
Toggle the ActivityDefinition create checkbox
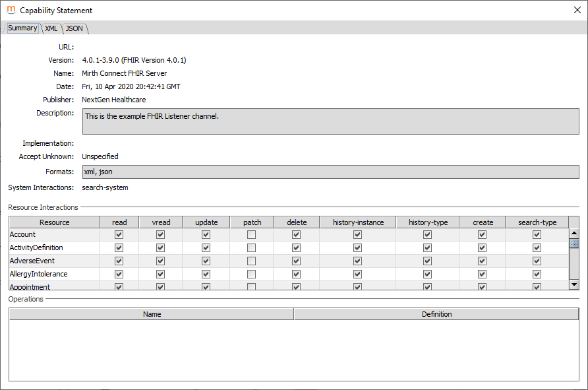pyautogui.click(x=483, y=247)
